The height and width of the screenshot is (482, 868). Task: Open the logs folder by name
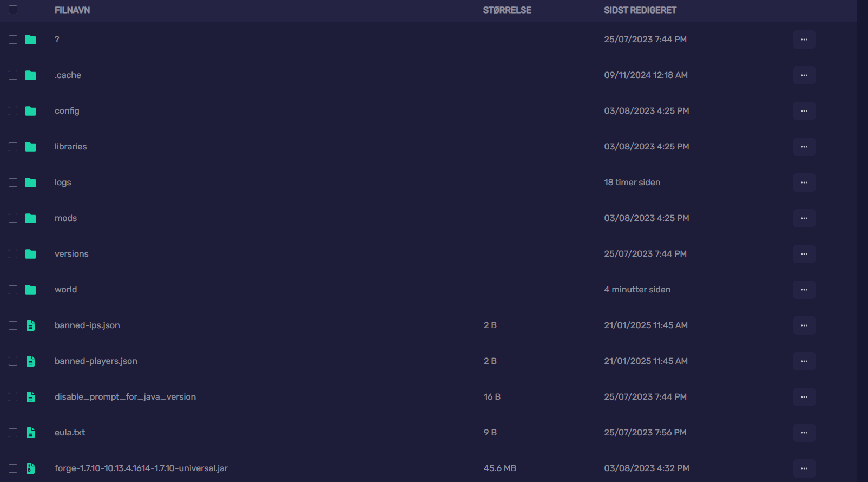tap(63, 183)
